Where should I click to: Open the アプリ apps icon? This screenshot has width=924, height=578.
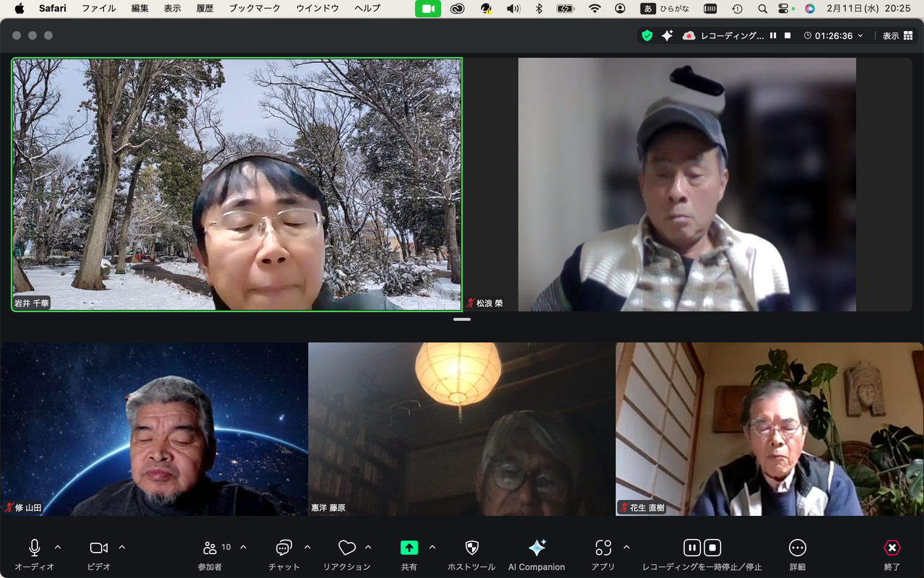pos(603,548)
